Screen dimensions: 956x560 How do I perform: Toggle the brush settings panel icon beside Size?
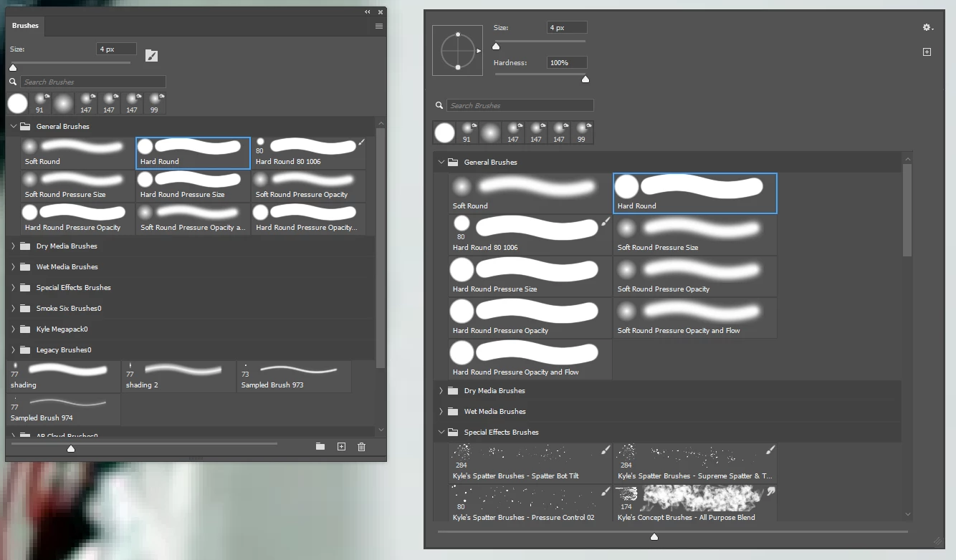151,56
